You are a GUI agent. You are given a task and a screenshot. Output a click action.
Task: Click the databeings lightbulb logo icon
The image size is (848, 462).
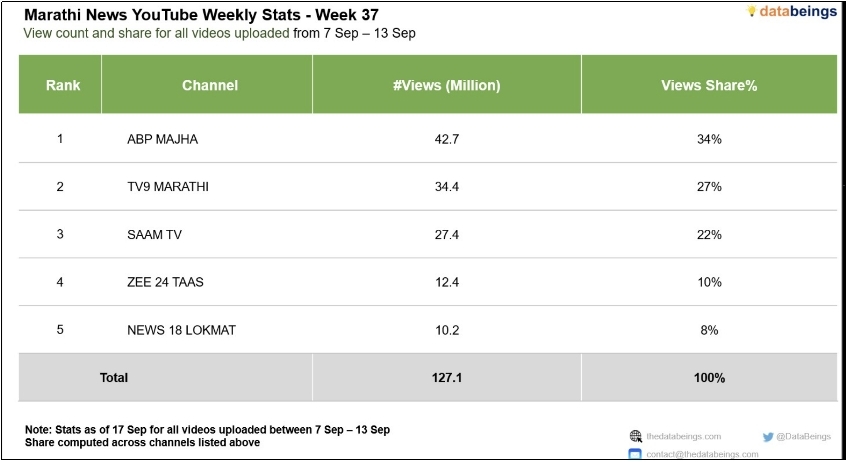coord(752,12)
